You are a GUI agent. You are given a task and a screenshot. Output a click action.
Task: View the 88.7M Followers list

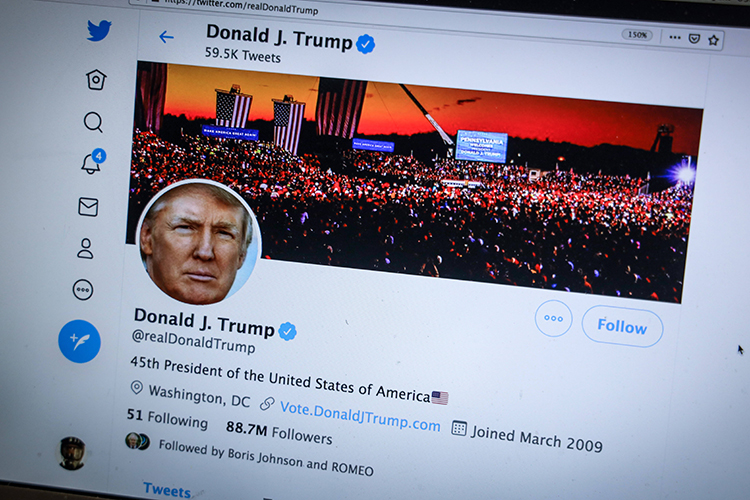[279, 432]
